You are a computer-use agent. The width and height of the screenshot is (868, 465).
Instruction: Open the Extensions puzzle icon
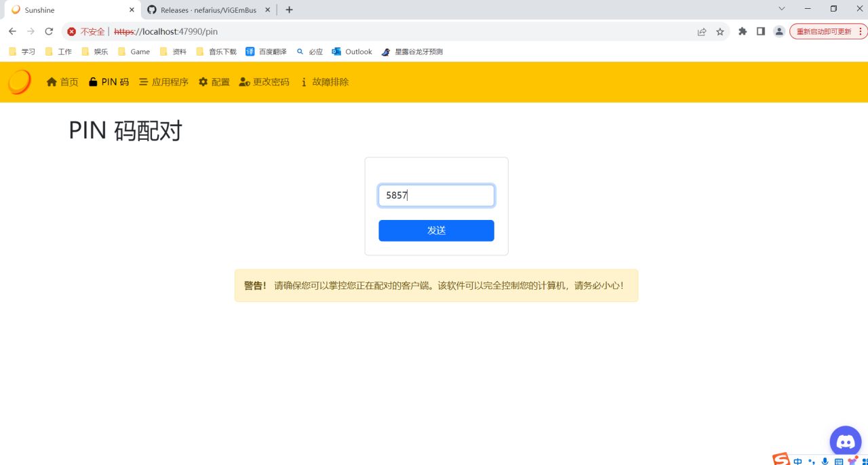tap(743, 31)
